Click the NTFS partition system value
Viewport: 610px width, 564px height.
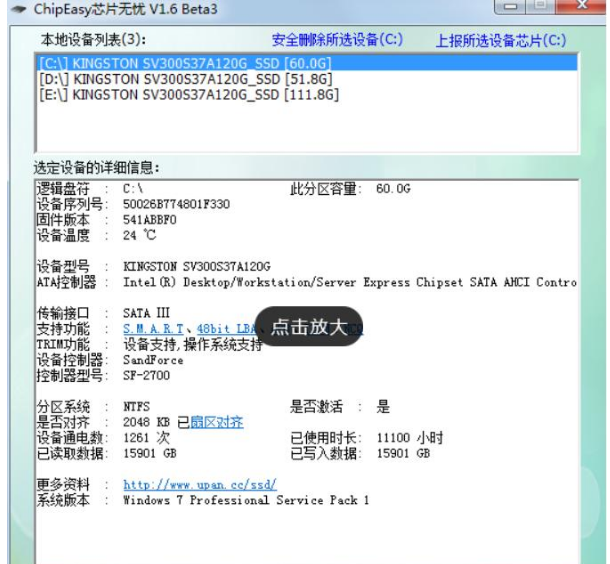coord(136,407)
